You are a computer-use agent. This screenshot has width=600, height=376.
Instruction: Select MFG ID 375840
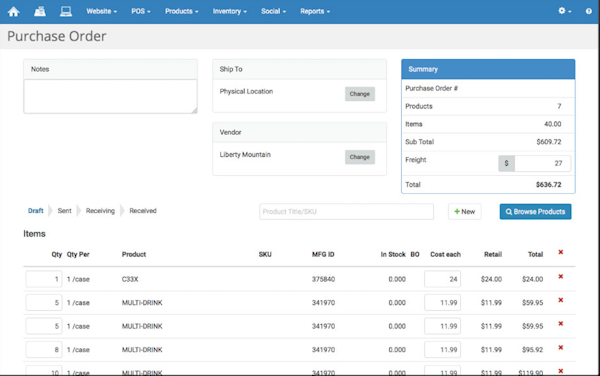point(323,279)
